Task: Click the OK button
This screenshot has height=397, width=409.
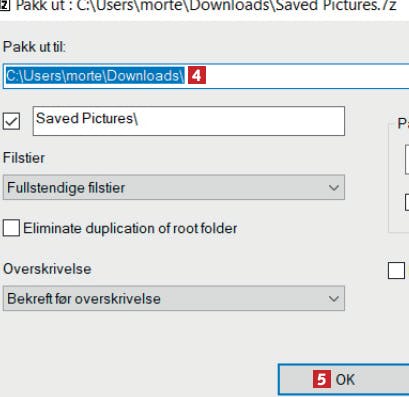Action: pos(344,380)
